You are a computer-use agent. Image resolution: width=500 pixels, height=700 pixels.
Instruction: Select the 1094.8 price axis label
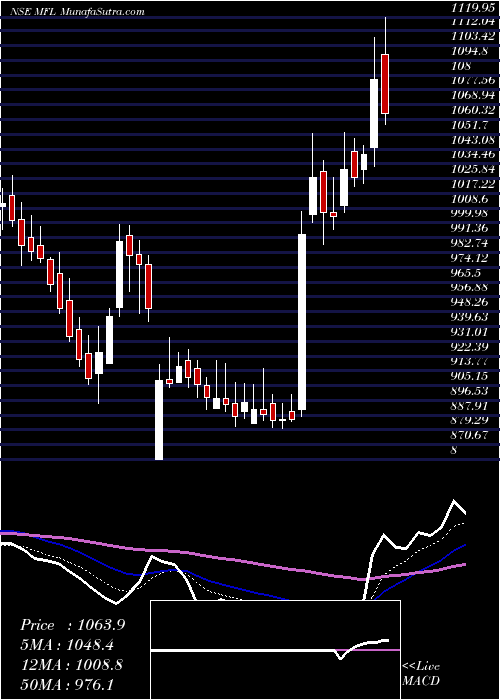pos(471,50)
